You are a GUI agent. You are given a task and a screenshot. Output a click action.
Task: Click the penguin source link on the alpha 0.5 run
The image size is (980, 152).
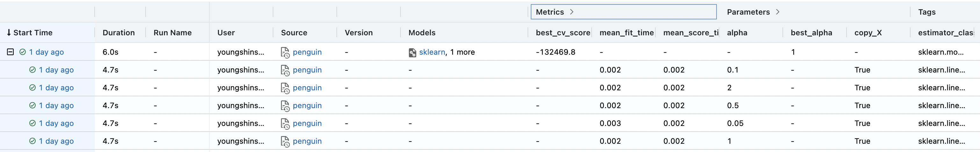pos(307,106)
